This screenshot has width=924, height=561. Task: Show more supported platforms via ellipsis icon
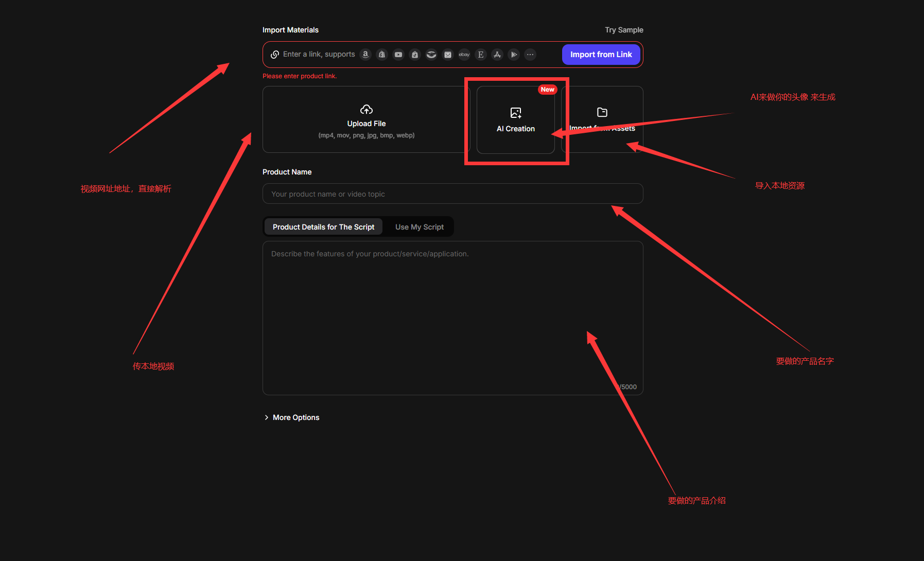[x=530, y=55]
